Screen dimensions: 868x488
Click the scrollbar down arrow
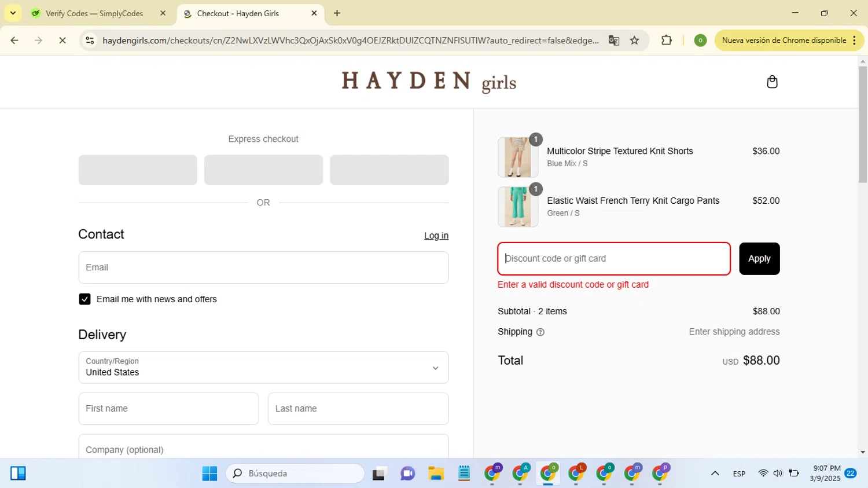coord(863,453)
